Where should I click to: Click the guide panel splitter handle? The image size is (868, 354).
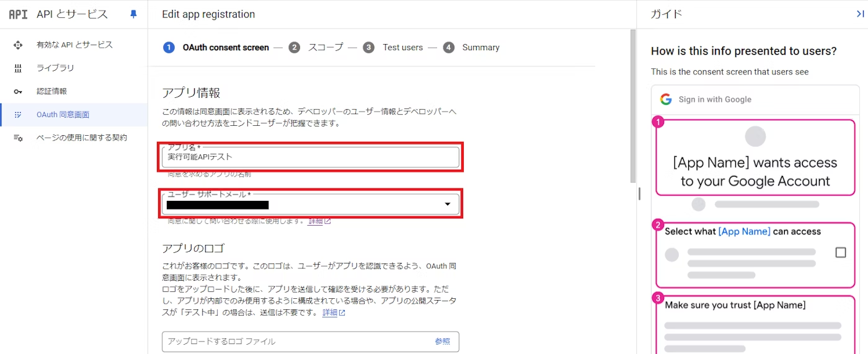(639, 194)
